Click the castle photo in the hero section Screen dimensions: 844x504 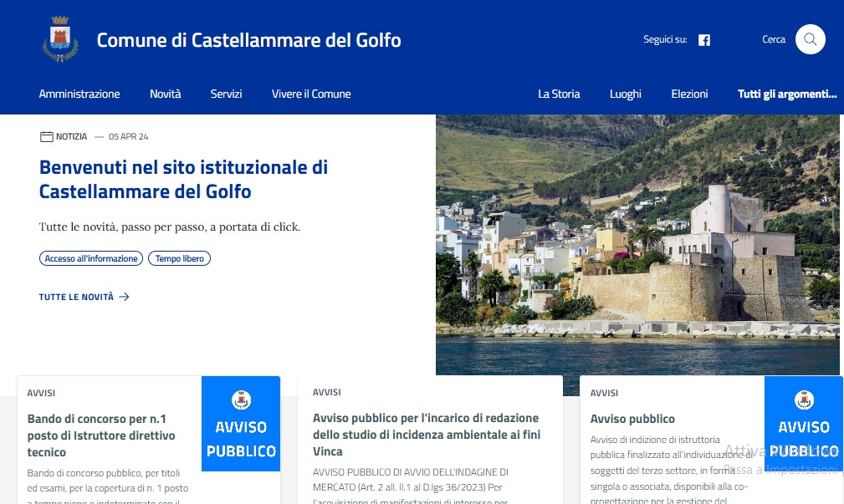[x=636, y=245]
